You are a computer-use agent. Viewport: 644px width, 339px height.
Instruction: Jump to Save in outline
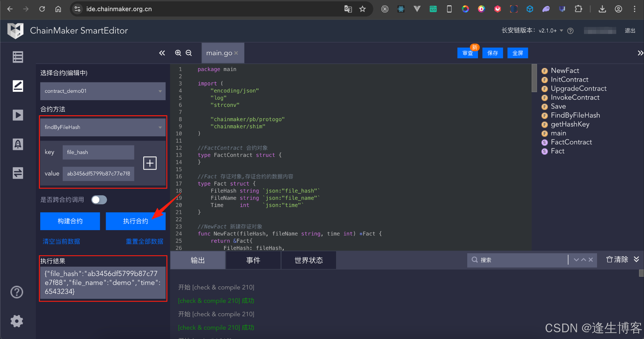coord(558,107)
